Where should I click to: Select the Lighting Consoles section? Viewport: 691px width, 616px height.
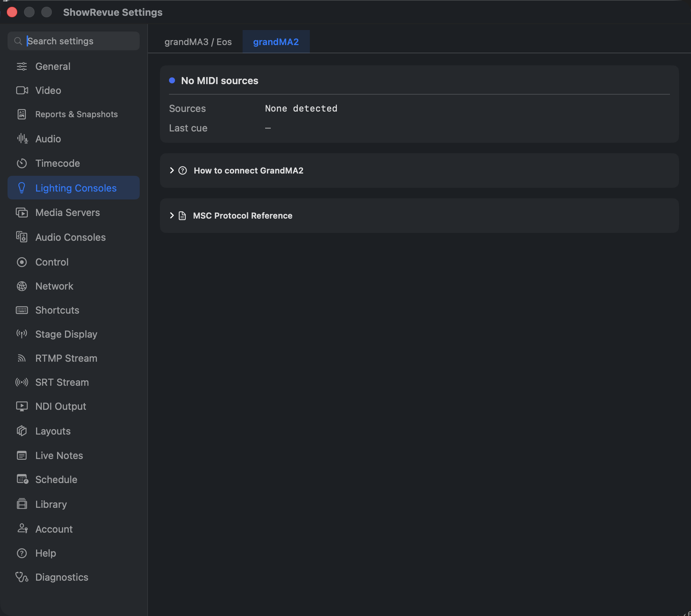click(x=73, y=188)
